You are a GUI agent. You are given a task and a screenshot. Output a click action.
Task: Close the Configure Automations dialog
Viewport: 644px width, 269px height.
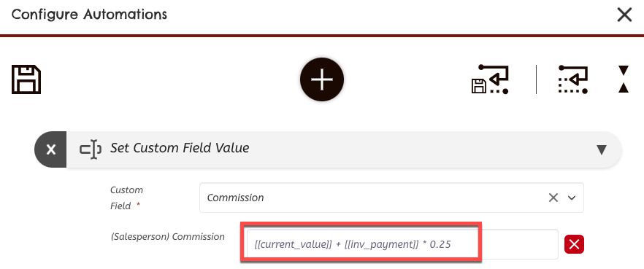click(624, 15)
